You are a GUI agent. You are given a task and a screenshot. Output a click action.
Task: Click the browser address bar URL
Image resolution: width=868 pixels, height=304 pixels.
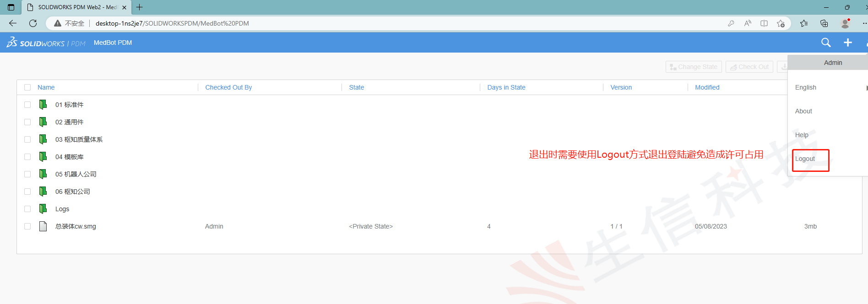click(x=172, y=23)
